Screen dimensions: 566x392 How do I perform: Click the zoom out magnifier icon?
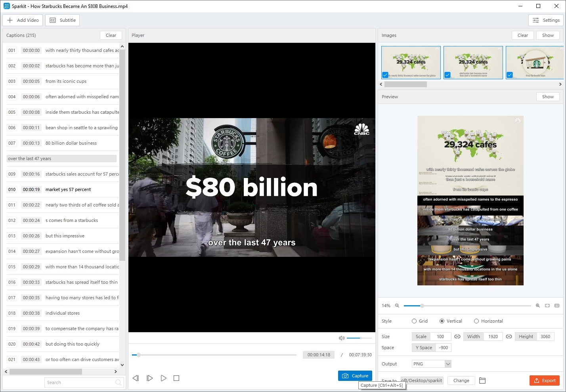point(397,306)
